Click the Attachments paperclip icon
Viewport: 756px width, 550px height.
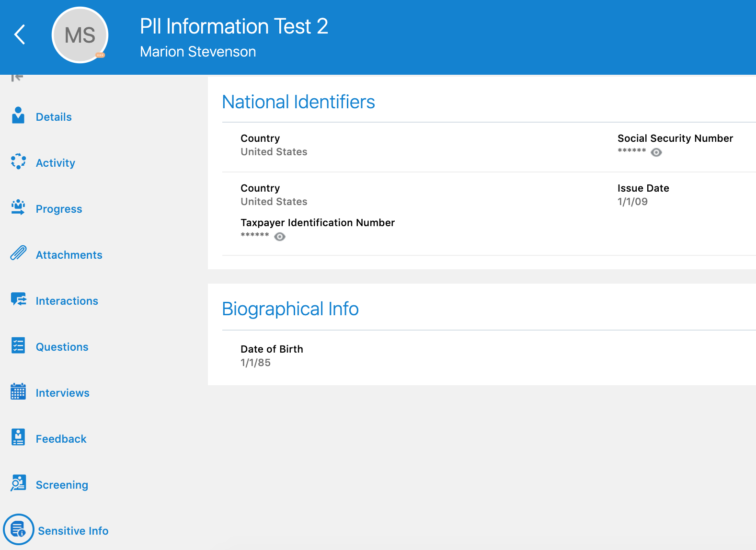pos(18,253)
